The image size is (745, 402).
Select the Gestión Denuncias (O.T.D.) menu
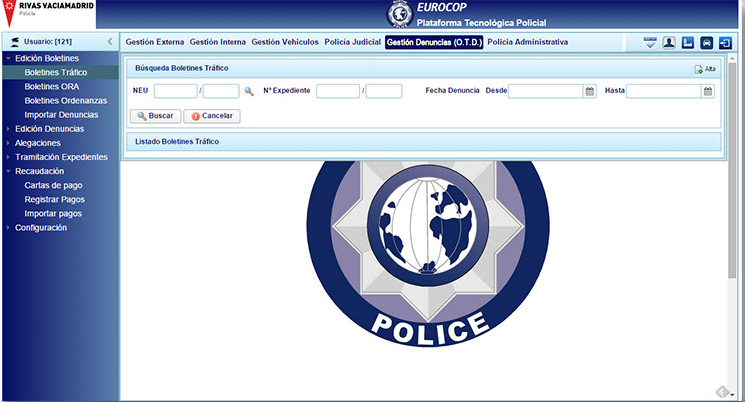coord(434,42)
